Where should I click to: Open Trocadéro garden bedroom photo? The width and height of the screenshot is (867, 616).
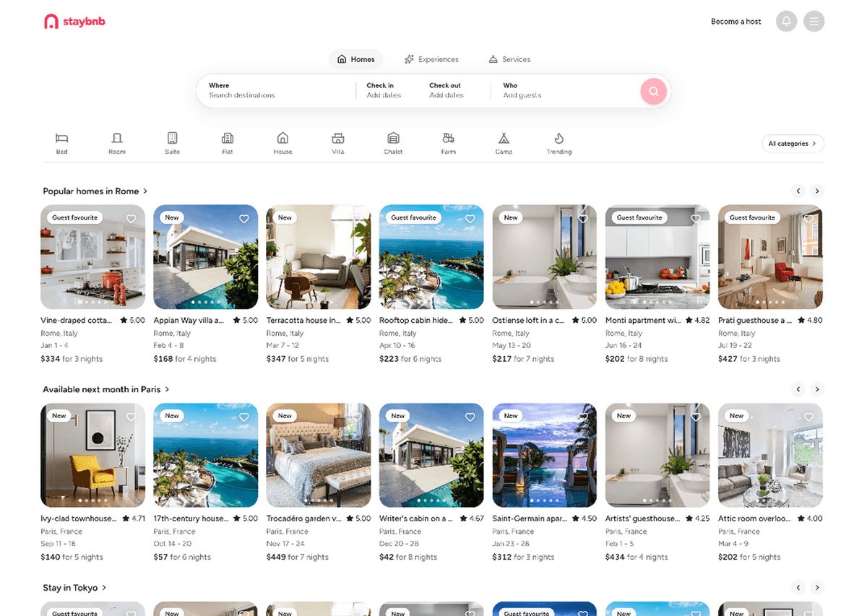point(319,455)
